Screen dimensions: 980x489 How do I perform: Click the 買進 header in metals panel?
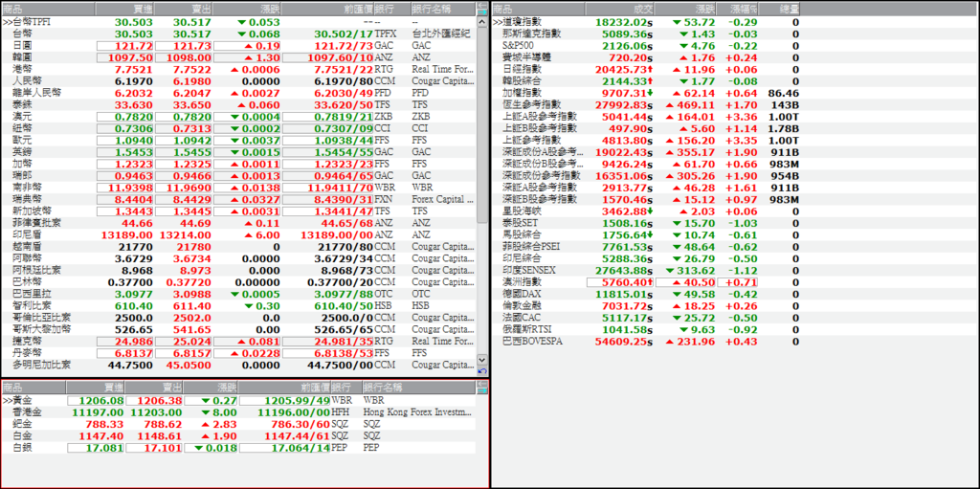[x=95, y=388]
